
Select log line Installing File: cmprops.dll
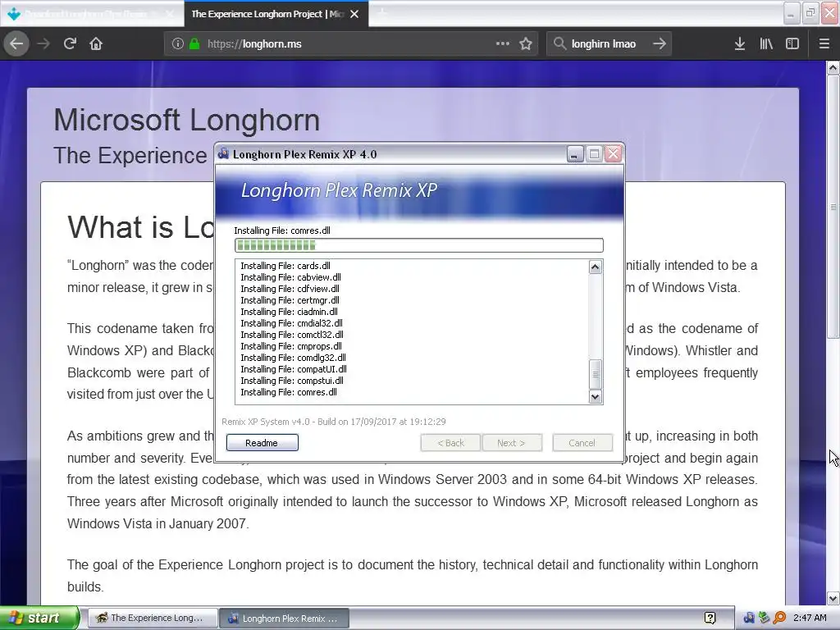click(291, 346)
